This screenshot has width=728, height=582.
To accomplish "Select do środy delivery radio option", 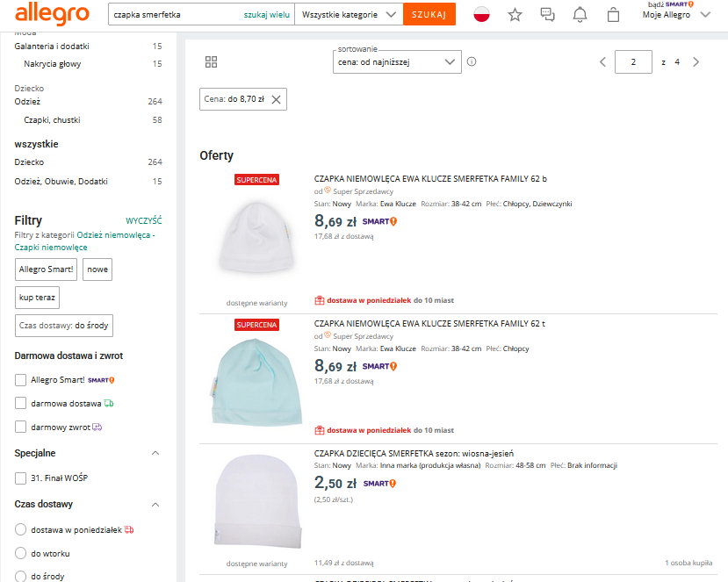I will click(x=20, y=576).
